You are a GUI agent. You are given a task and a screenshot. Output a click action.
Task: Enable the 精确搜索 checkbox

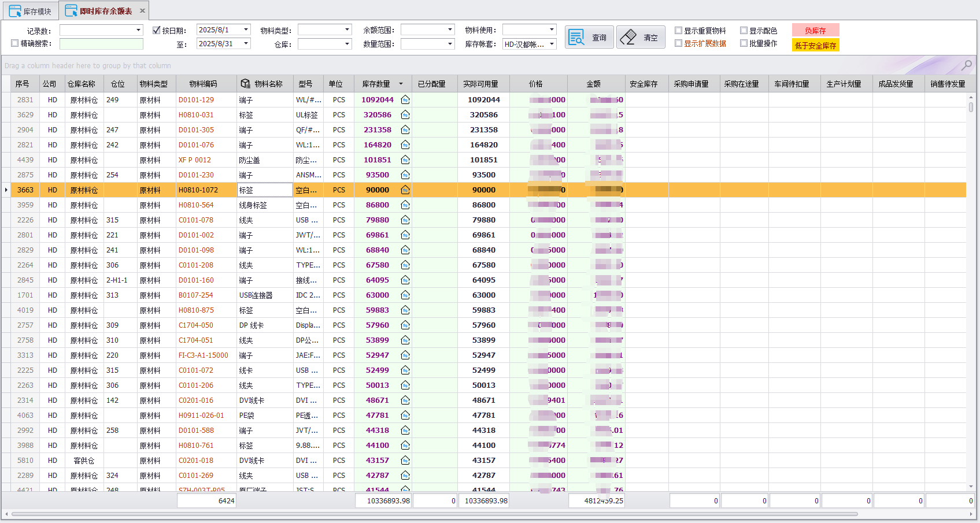pyautogui.click(x=15, y=43)
